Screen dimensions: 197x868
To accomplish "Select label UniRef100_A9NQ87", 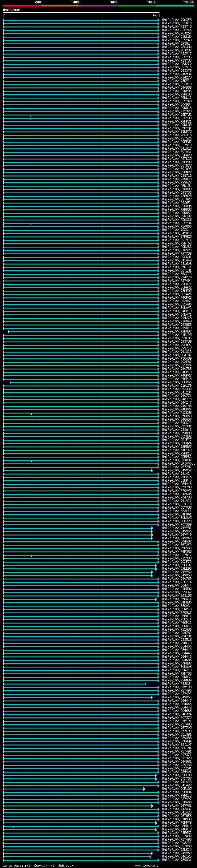I will coord(176,332).
